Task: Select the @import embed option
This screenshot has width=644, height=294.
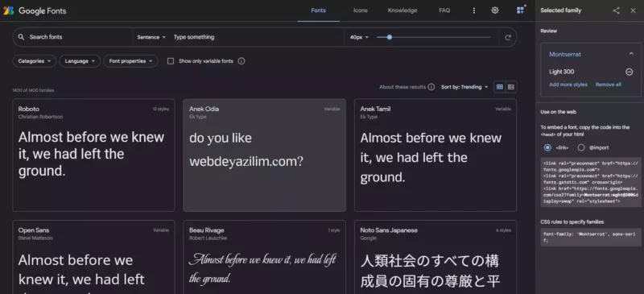Action: 581,147
